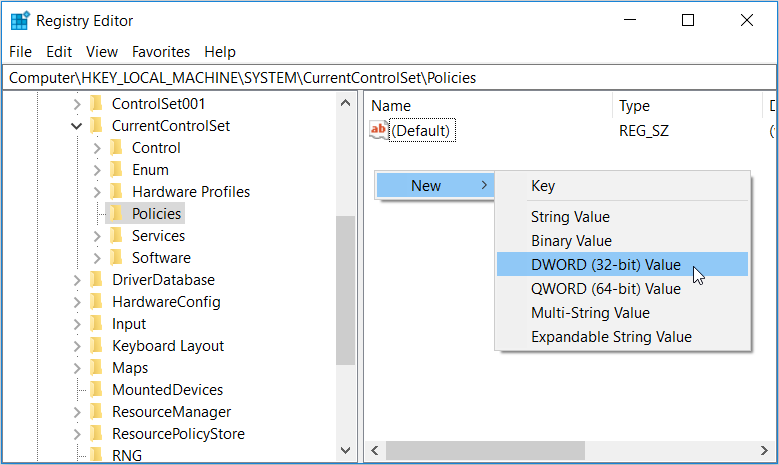
Task: Choose DWORD (32-bit) Value from submenu
Action: (606, 265)
